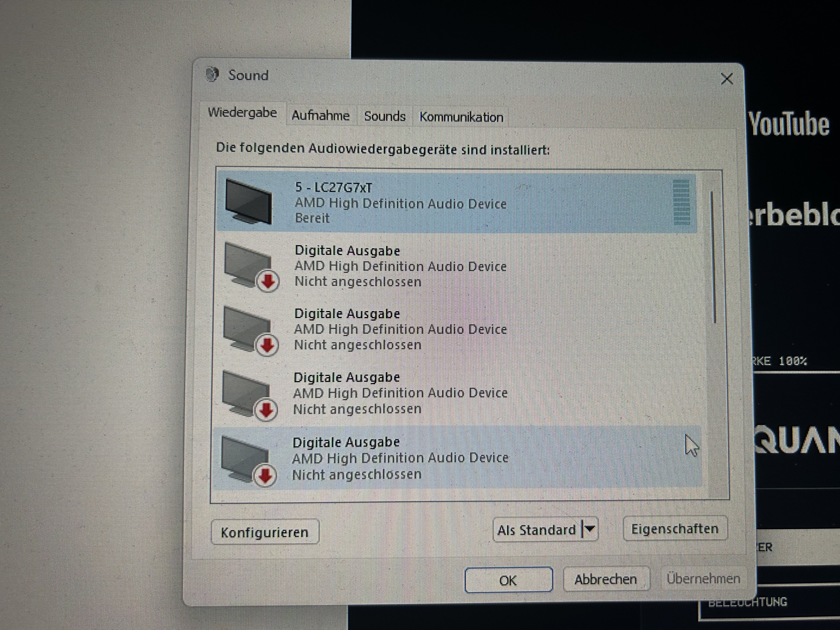840x630 pixels.
Task: Click the Sound speaker icon in the title bar
Action: [x=212, y=74]
